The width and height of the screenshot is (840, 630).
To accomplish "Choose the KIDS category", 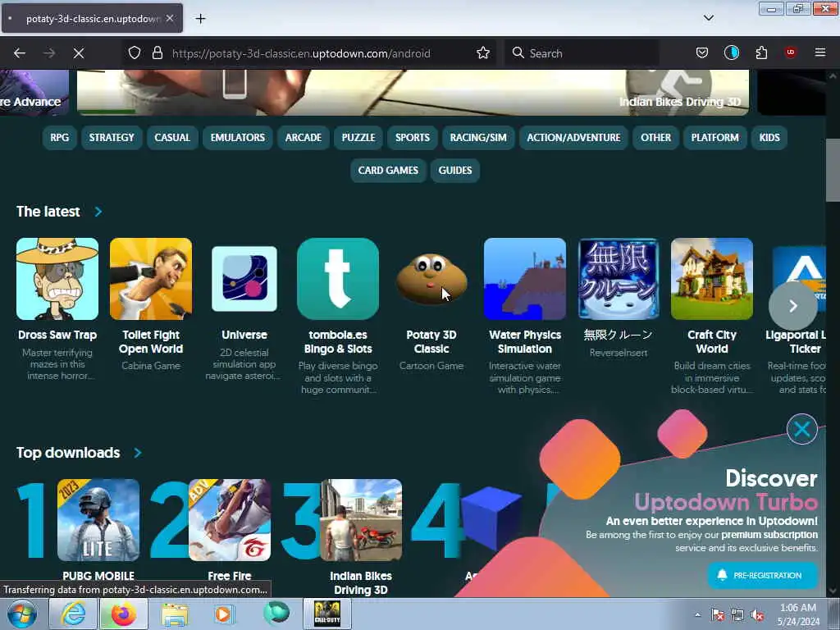I will (x=769, y=138).
